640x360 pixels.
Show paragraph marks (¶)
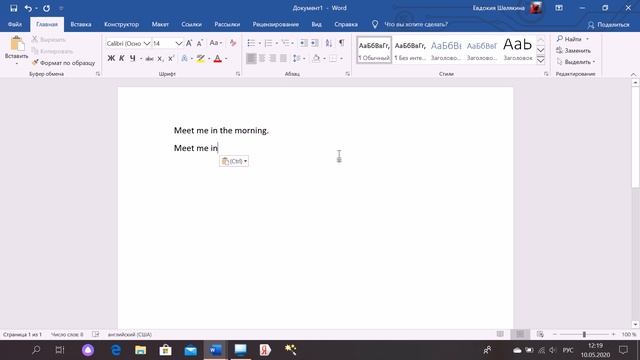342,43
